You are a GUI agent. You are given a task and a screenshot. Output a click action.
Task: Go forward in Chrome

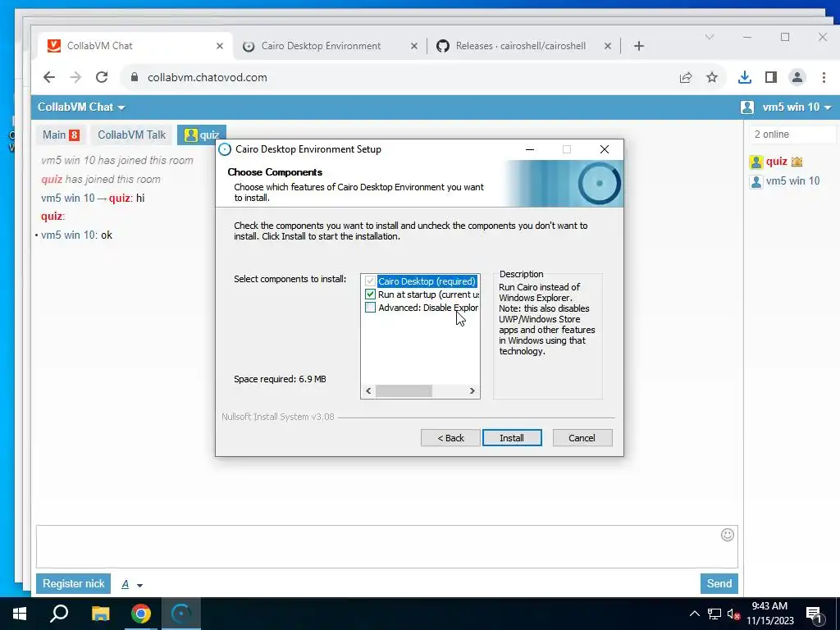pyautogui.click(x=75, y=77)
